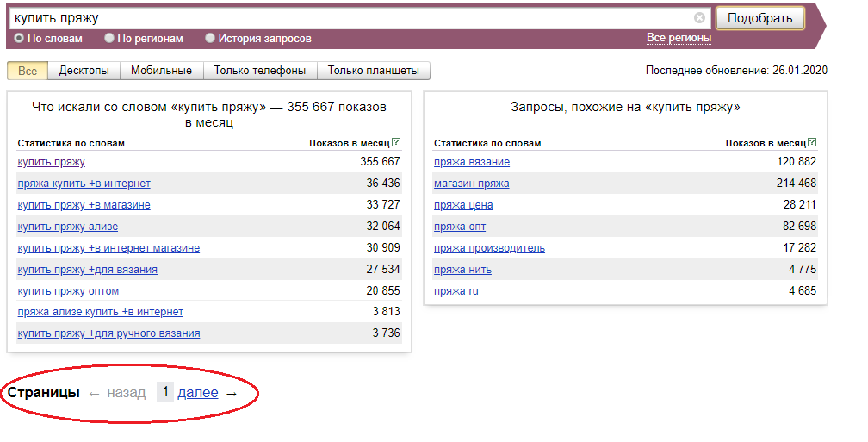Switch to the 'Только телефоны' tab

[260, 71]
